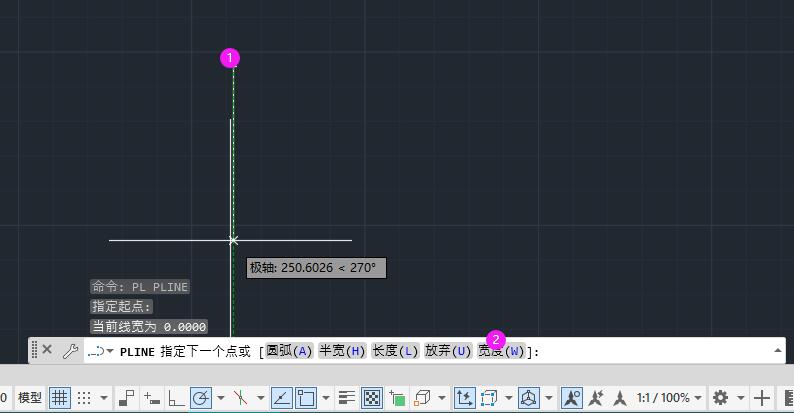Toggle 2D object snap icon
794x413 pixels.
click(x=306, y=398)
